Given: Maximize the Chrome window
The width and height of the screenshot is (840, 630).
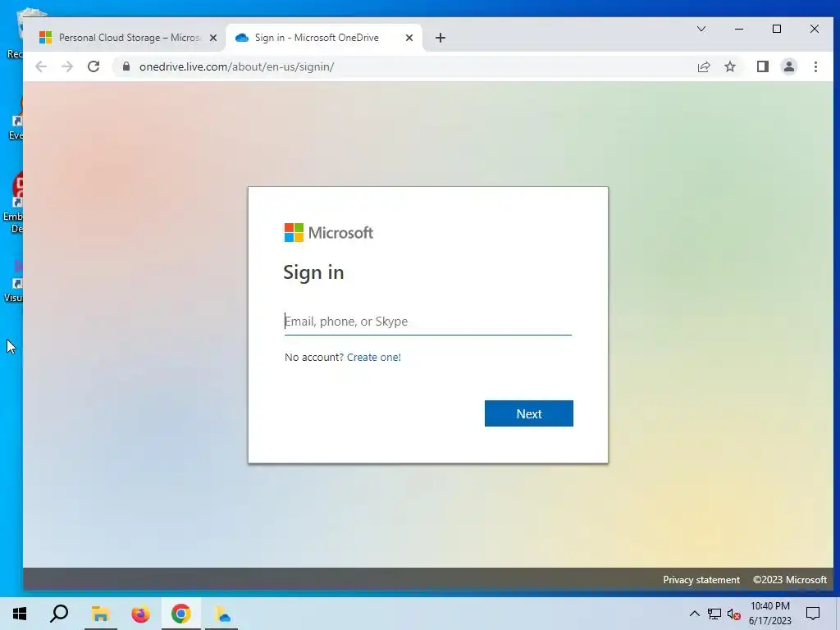Looking at the screenshot, I should pos(777,29).
